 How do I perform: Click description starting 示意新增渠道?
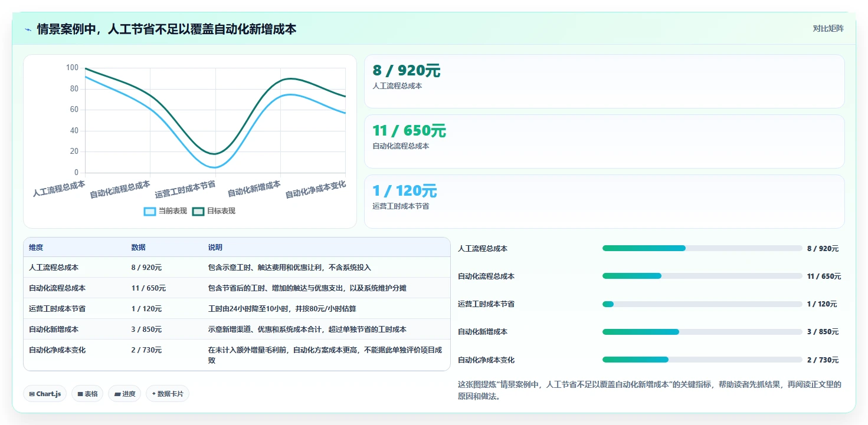click(x=307, y=330)
